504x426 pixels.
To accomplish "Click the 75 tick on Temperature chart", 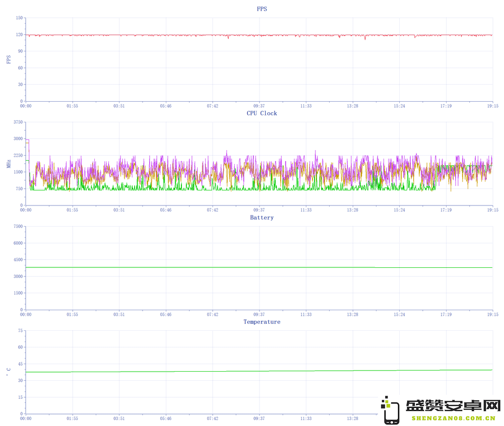I will [x=20, y=331].
